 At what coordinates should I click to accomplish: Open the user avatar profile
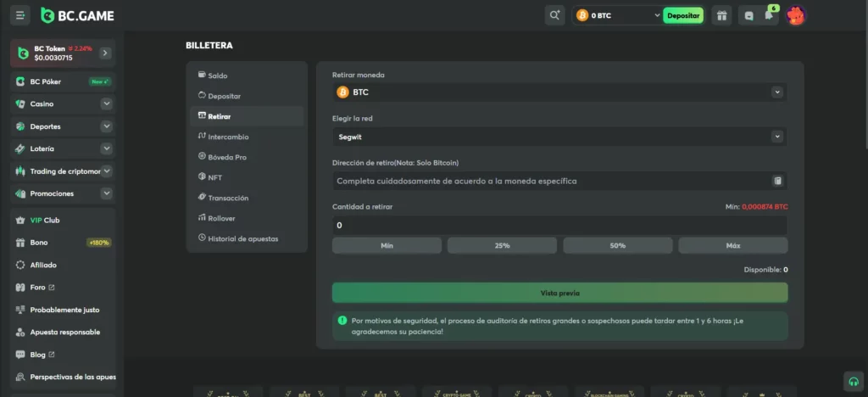click(795, 15)
